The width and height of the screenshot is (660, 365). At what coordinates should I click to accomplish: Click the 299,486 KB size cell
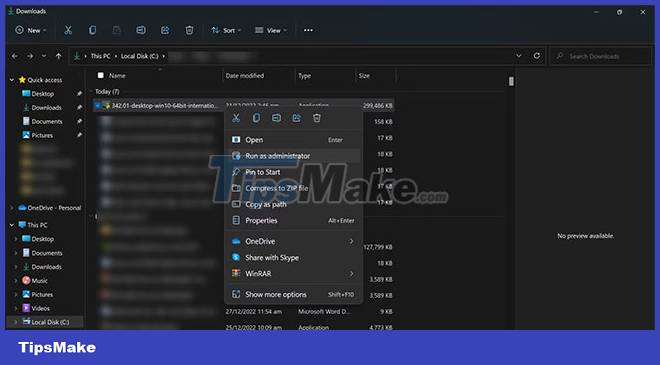(x=377, y=106)
